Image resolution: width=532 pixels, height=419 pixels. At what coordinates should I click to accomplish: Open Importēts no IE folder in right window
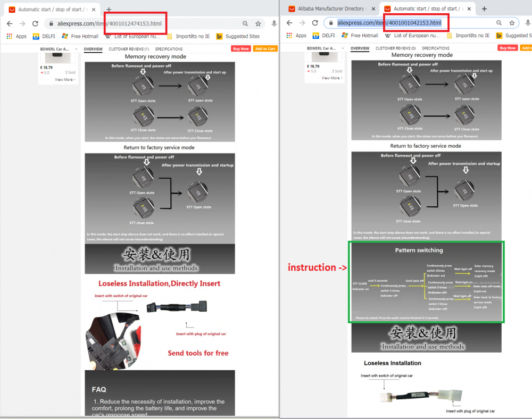pos(468,35)
